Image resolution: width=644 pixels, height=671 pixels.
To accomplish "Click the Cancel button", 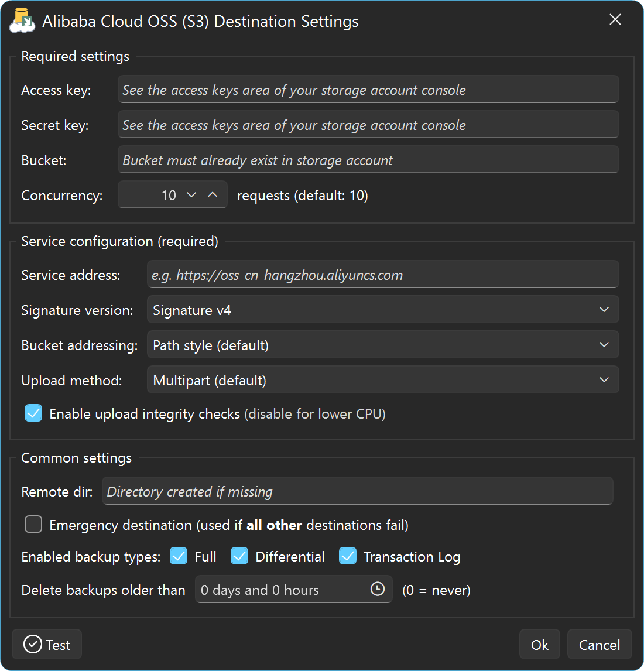I will 599,644.
